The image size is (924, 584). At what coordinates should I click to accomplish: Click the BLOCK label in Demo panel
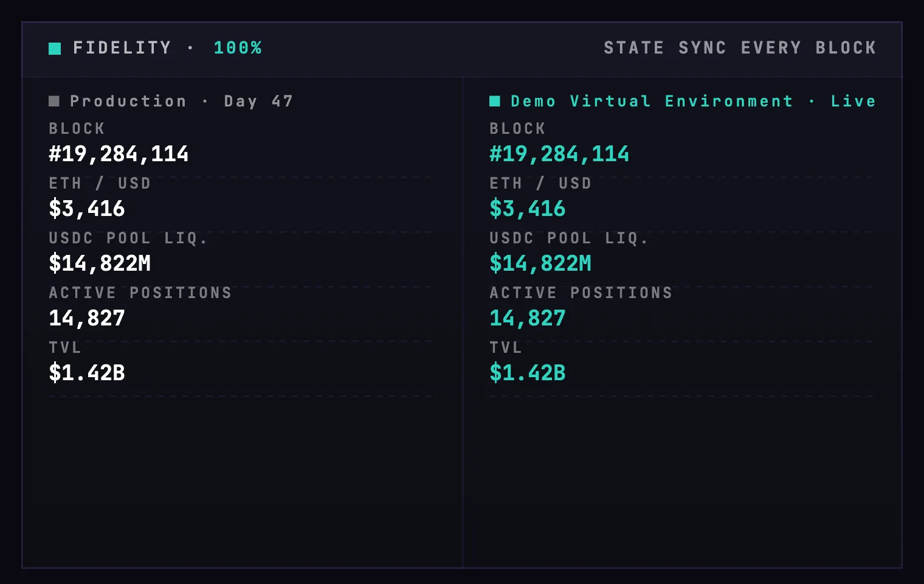(x=517, y=129)
